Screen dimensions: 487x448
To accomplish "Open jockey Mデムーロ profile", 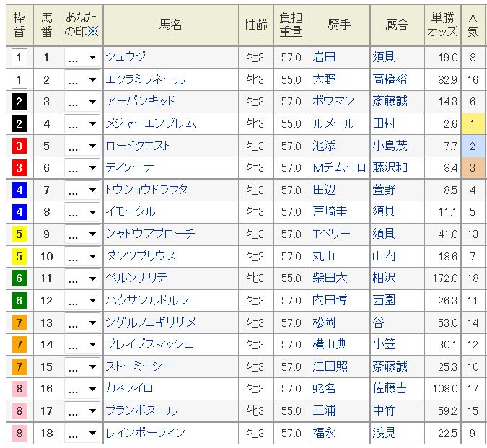I will [339, 168].
